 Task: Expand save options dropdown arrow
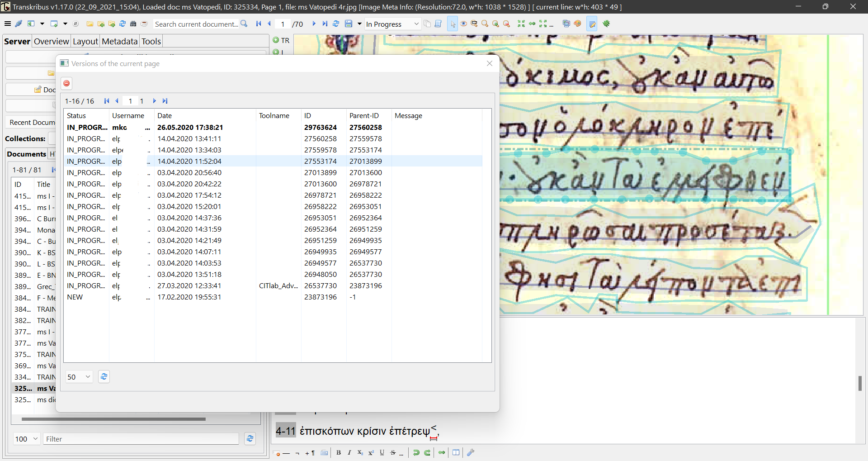pyautogui.click(x=359, y=24)
